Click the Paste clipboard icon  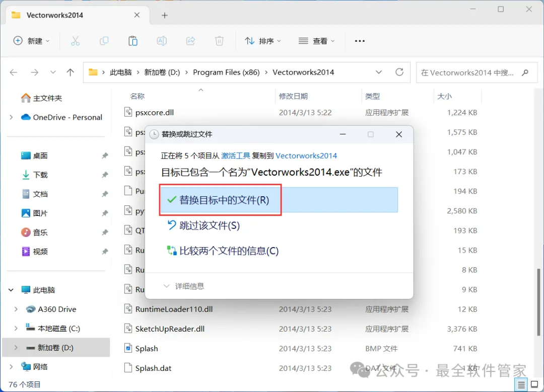(133, 41)
